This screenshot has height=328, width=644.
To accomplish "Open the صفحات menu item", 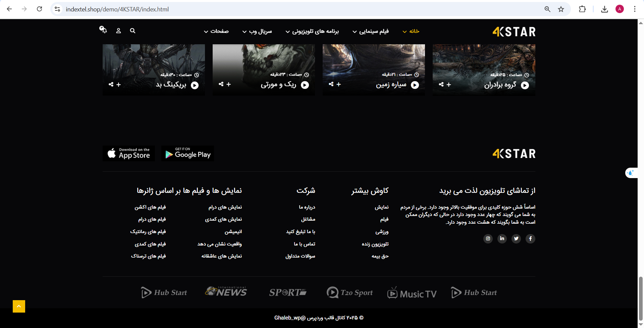I will (216, 32).
